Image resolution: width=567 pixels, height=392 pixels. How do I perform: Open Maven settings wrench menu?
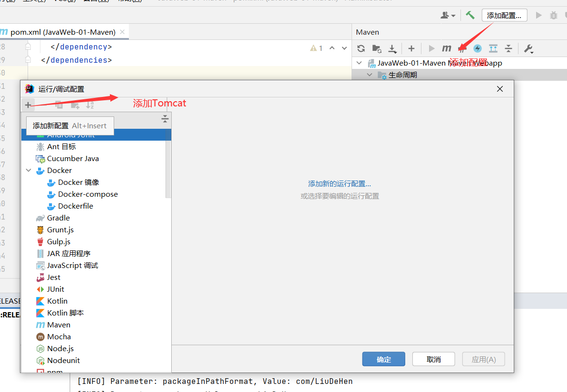pos(528,49)
